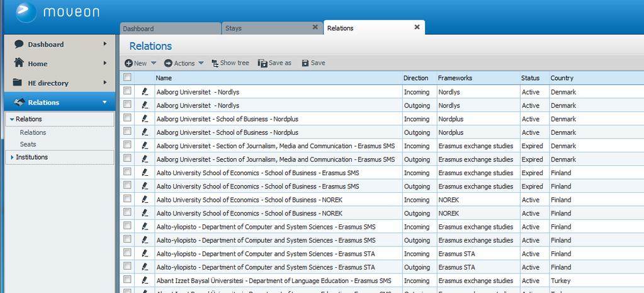Viewport: 644px width, 293px height.
Task: Click the HE directory folder icon
Action: 17,82
